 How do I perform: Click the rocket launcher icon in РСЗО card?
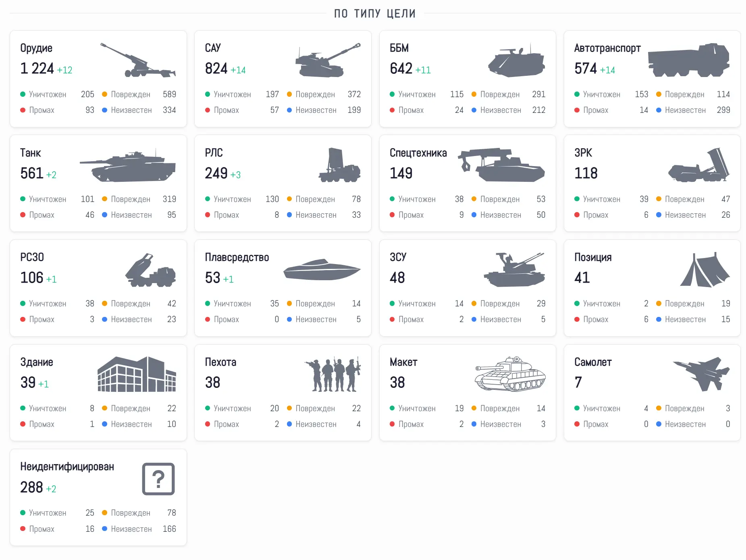(x=150, y=270)
